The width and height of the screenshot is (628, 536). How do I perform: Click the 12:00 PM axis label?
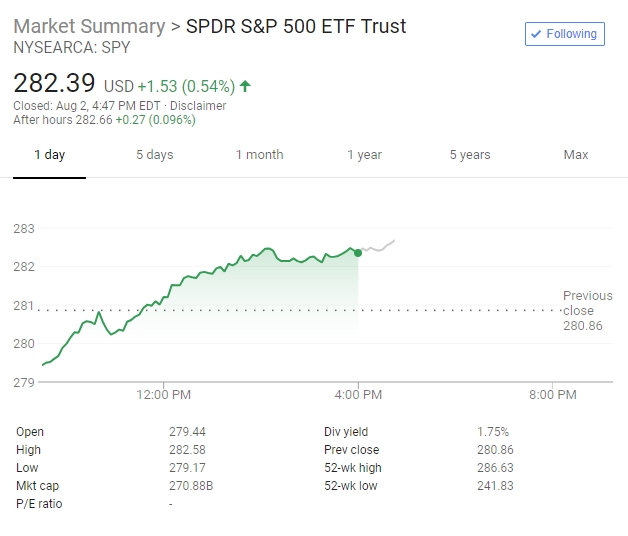point(164,395)
